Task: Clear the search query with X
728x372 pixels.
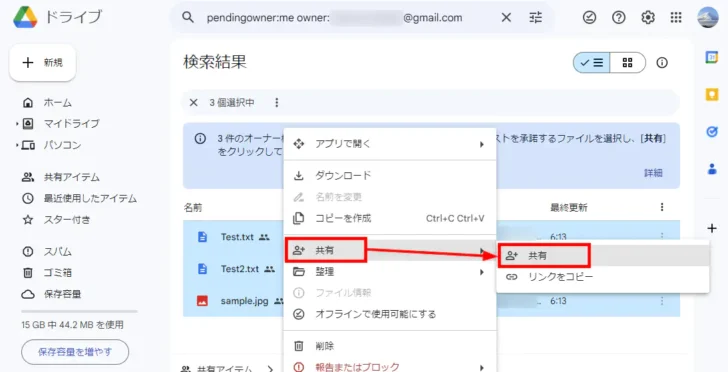Action: click(506, 18)
